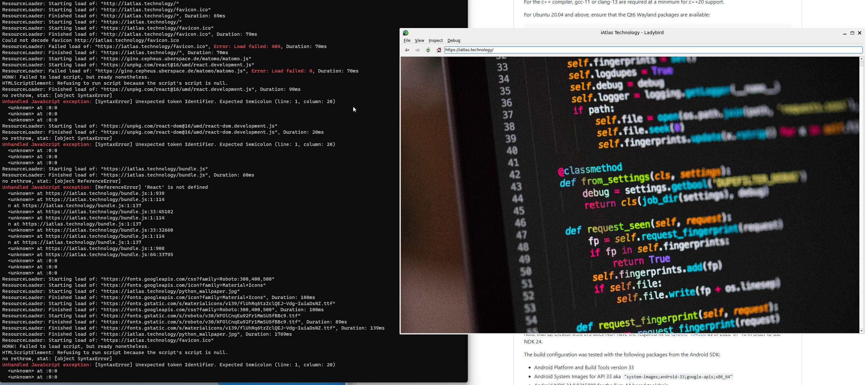Click the 'iAtlas Technology - Ladybird' window title
Screen dimensions: 868x385
click(x=632, y=33)
